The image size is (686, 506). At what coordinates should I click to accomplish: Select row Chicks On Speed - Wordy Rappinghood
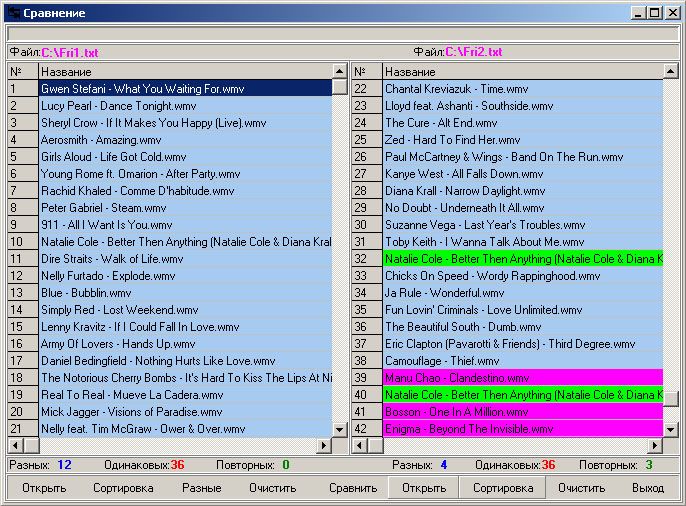[523, 276]
